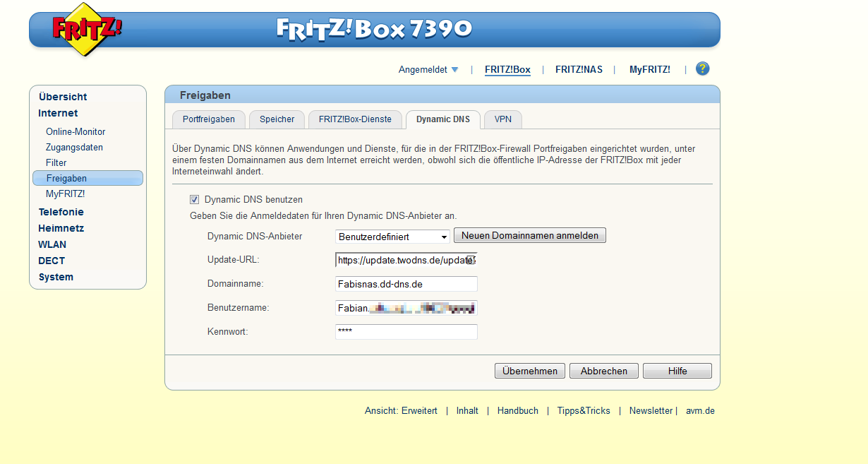Open MyFRITZ! sidebar submenu entry

pyautogui.click(x=65, y=194)
